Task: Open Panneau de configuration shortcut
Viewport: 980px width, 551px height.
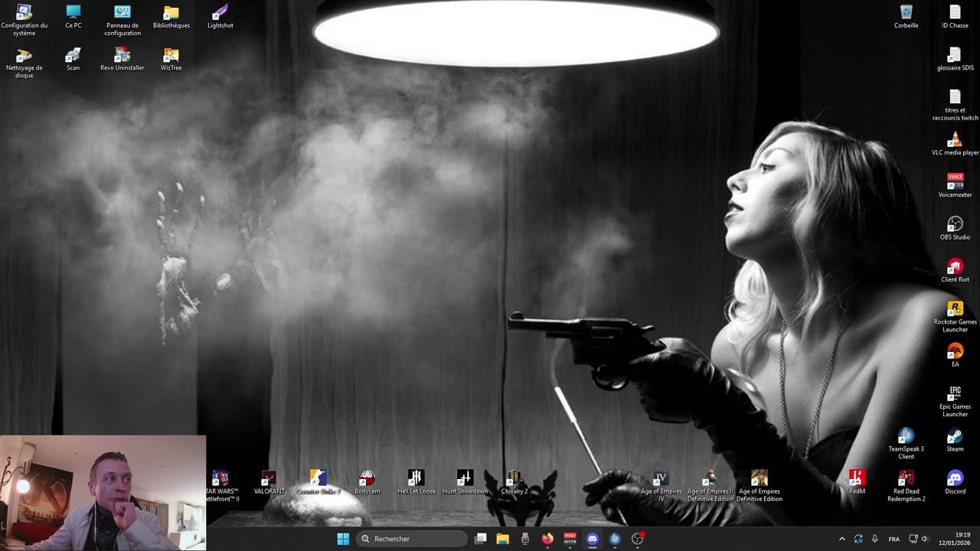Action: click(x=122, y=21)
